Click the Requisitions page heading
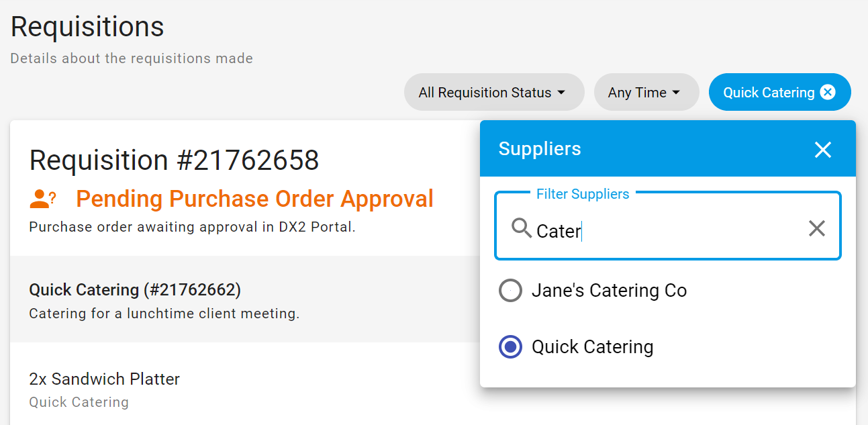Image resolution: width=868 pixels, height=425 pixels. point(87,26)
